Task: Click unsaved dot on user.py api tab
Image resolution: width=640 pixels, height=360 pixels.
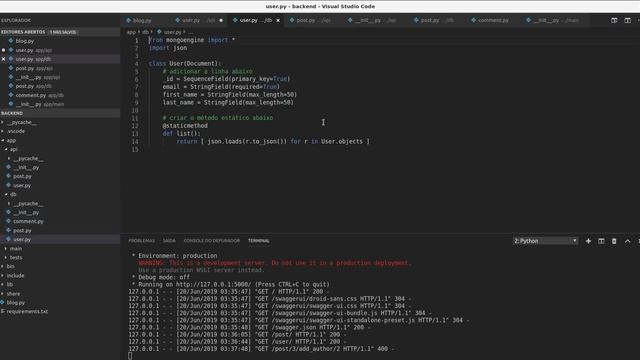Action: tap(221, 20)
